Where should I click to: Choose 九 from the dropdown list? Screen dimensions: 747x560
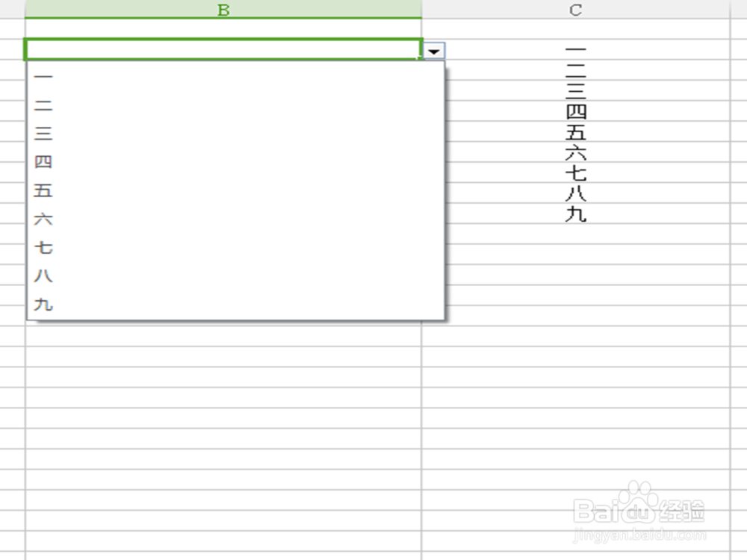[x=236, y=305]
